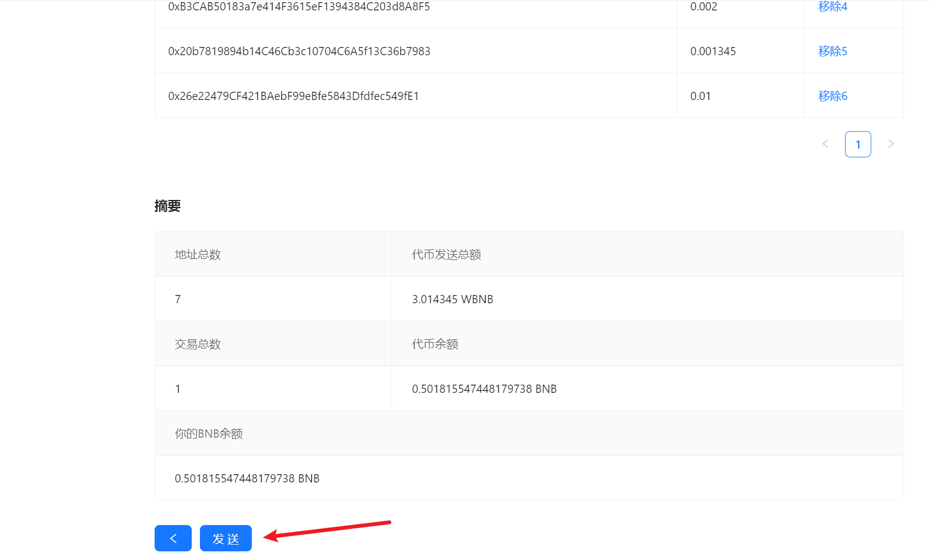Viewport: 933px width, 560px height.
Task: Click the 交易总数 label cell
Action: pyautogui.click(x=198, y=344)
